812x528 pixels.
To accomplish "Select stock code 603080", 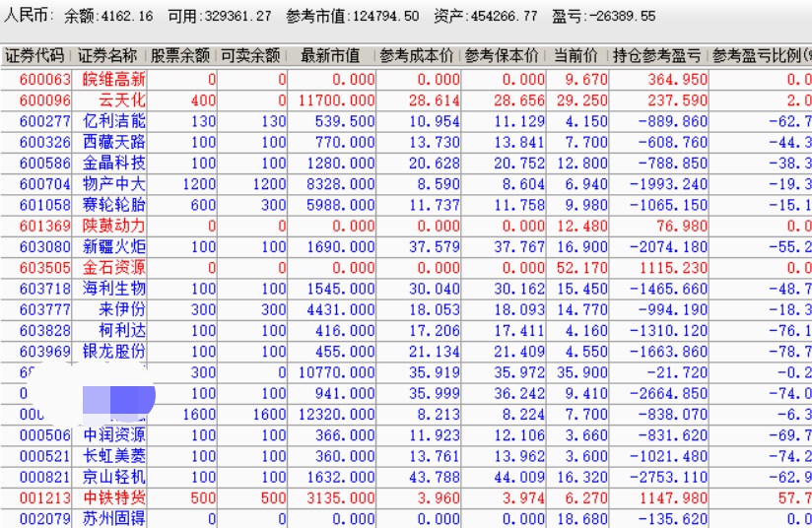I will tap(45, 247).
